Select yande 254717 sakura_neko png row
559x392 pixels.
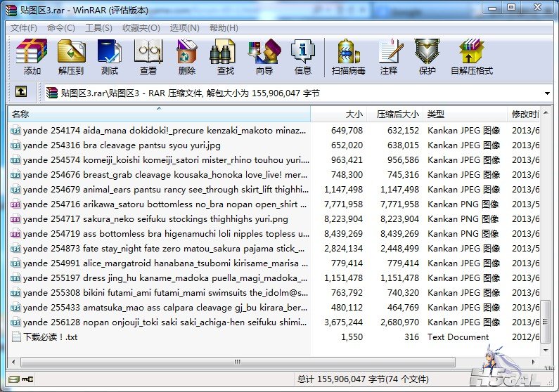click(274, 219)
